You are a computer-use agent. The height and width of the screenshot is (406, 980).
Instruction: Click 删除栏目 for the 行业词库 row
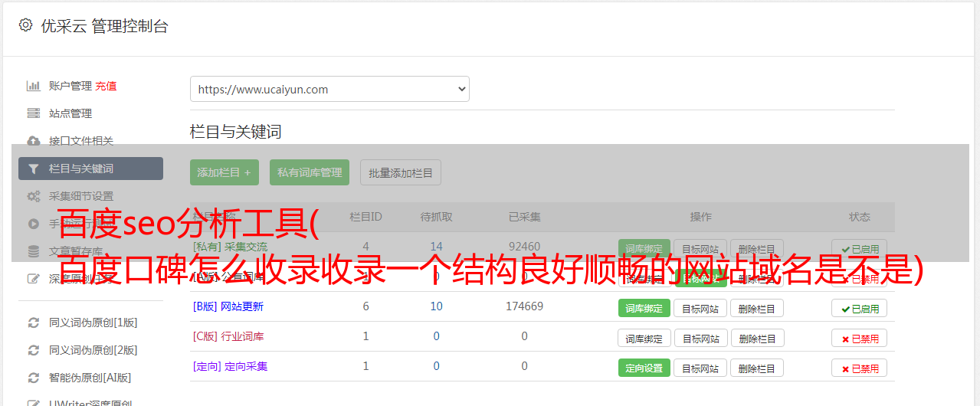tap(757, 338)
